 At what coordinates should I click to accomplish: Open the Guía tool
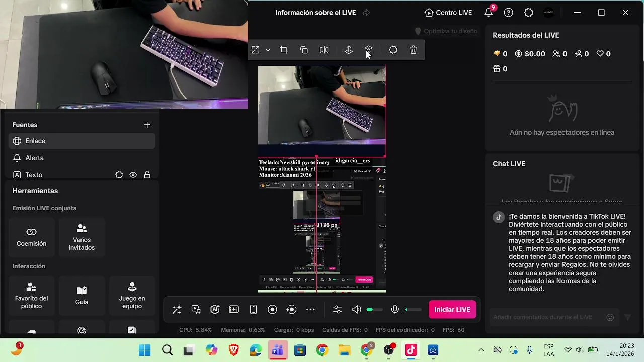(x=82, y=296)
